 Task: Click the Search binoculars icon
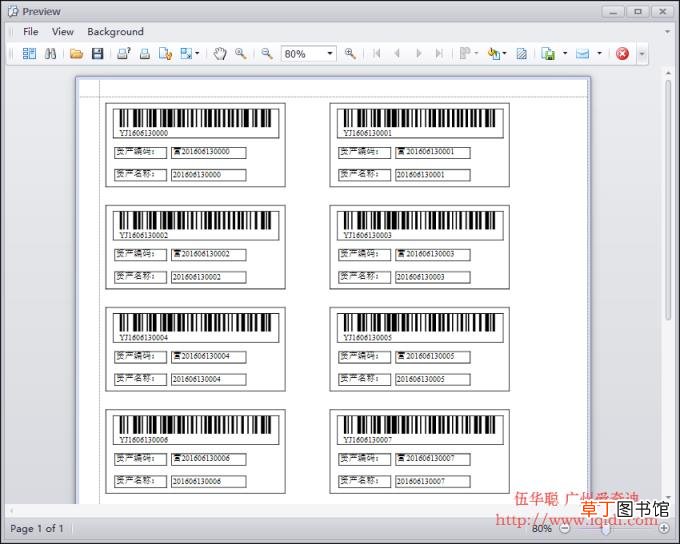tap(50, 54)
